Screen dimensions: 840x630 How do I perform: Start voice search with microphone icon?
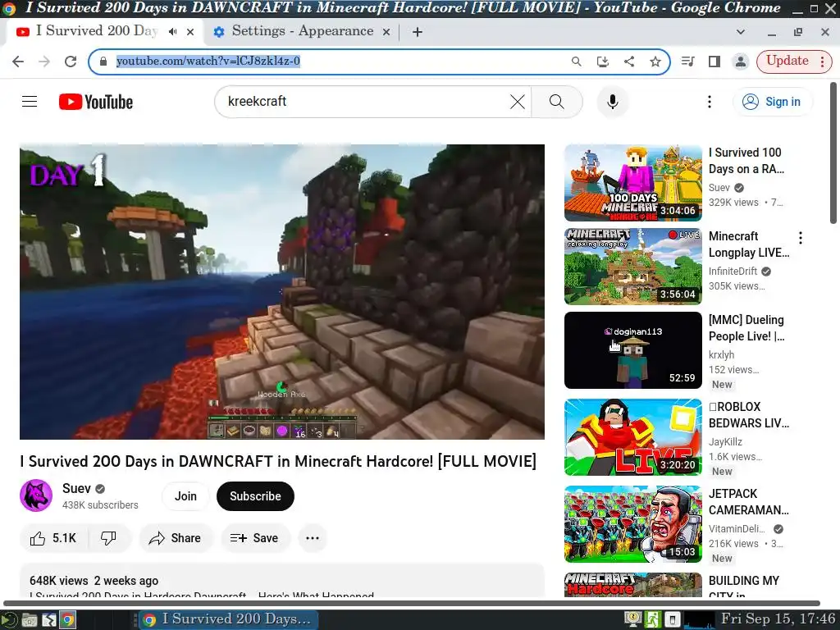tap(612, 102)
